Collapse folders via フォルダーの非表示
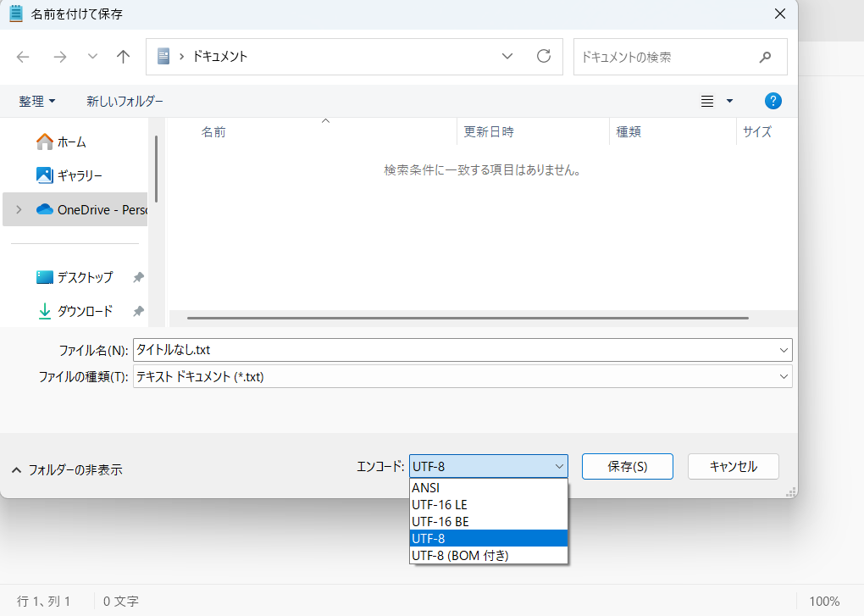The width and height of the screenshot is (864, 616). coord(67,469)
